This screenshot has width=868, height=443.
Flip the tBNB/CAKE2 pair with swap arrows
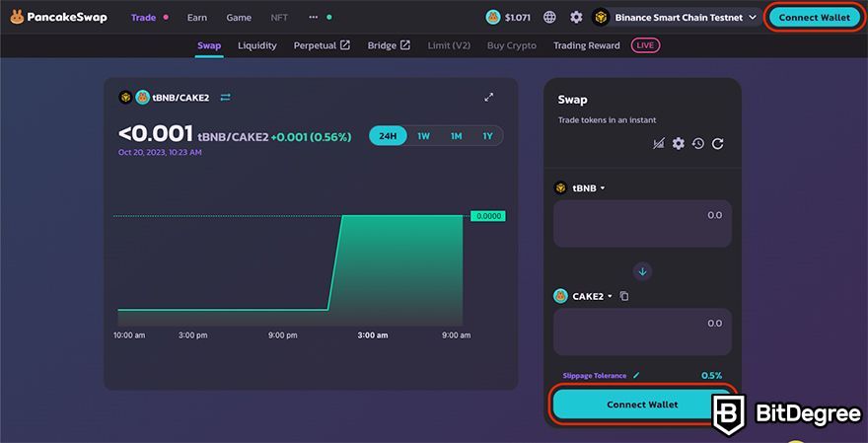click(x=225, y=98)
